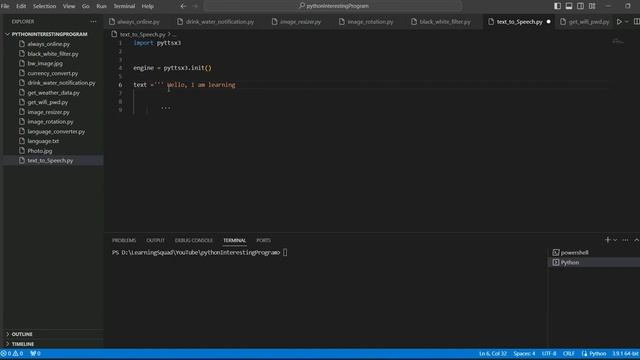This screenshot has height=360, width=640.
Task: Open get_wifi_pwd.py in the explorer
Action: coord(48,102)
